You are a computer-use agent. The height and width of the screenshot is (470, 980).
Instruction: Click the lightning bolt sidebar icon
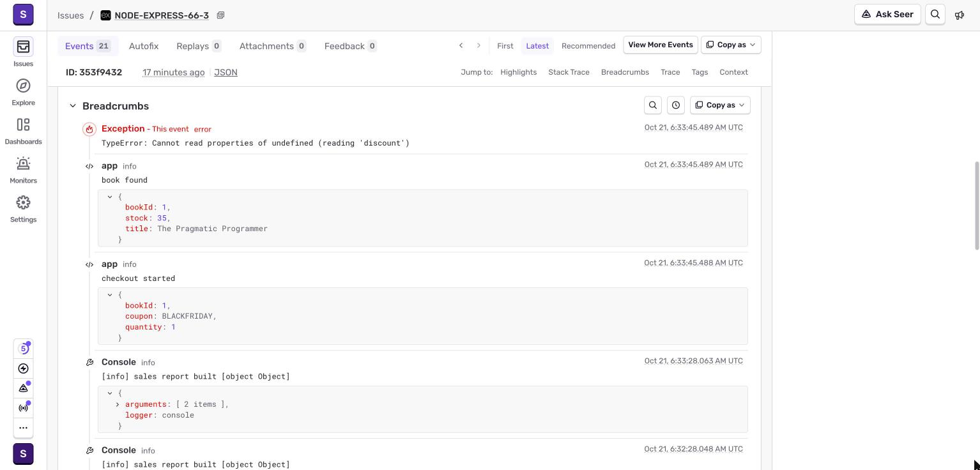[x=24, y=368]
